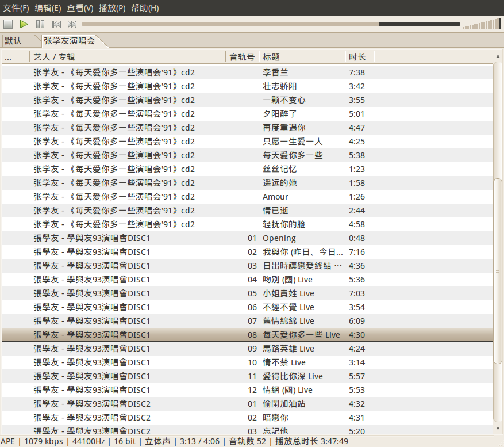Click the 7:38 duration cell
The height and width of the screenshot is (447, 504).
pos(357,72)
